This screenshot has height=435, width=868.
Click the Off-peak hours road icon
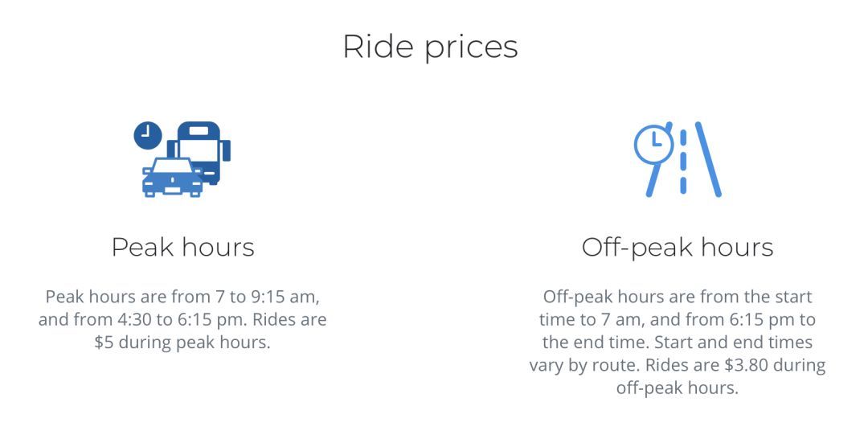point(677,159)
